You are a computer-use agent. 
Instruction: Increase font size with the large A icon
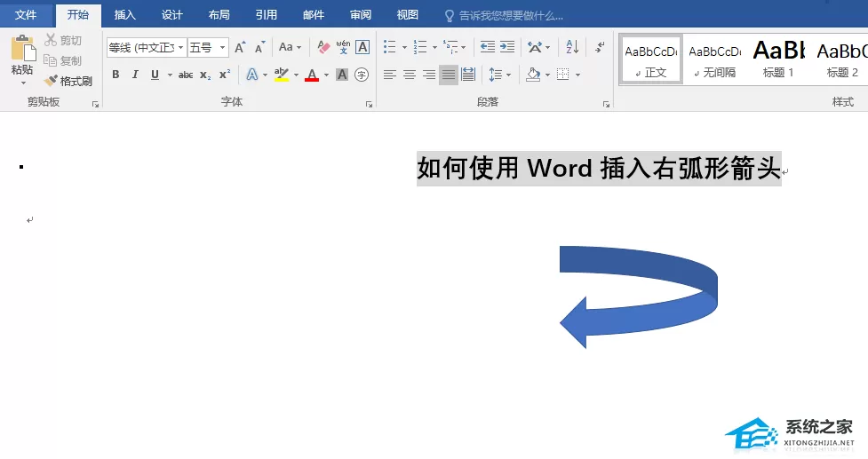pyautogui.click(x=240, y=48)
